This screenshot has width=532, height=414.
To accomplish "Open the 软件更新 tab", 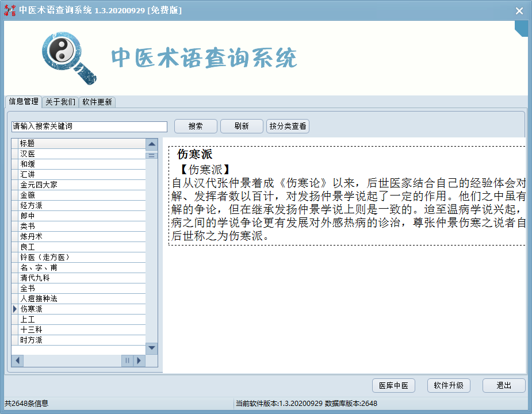I will coord(97,102).
